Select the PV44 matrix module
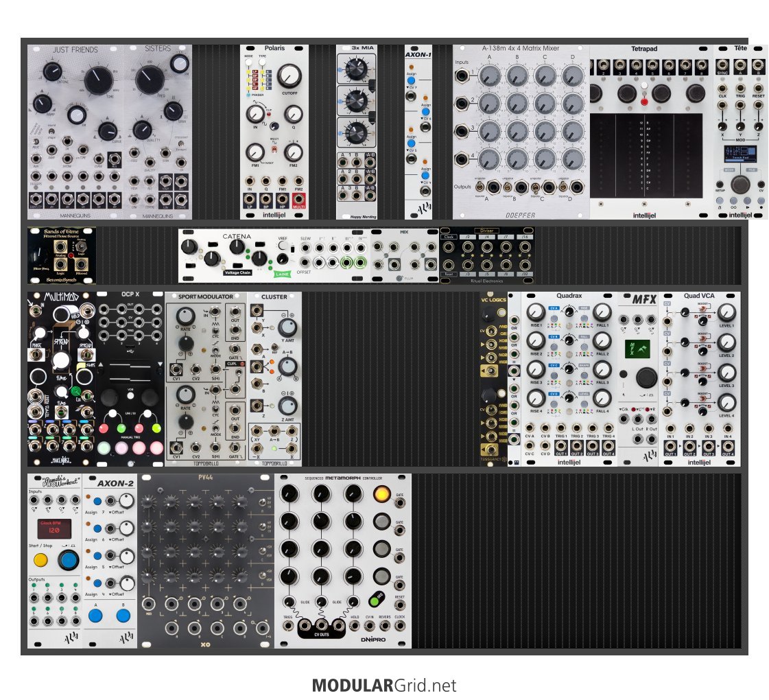This screenshot has height=700, width=769. tap(206, 561)
